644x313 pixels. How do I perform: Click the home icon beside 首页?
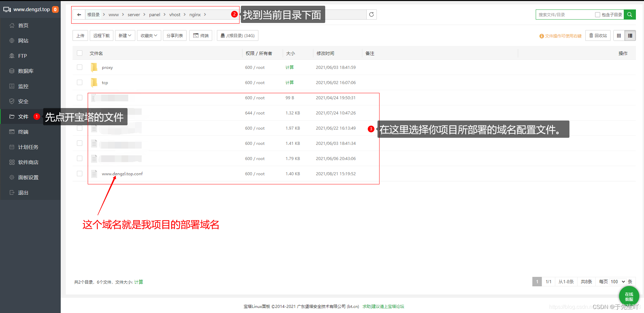[x=12, y=25]
